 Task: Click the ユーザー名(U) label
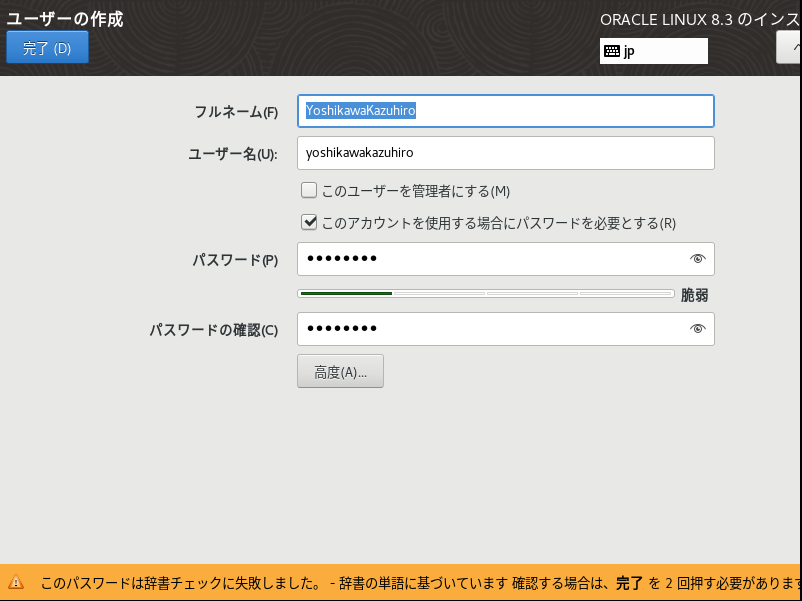point(232,154)
